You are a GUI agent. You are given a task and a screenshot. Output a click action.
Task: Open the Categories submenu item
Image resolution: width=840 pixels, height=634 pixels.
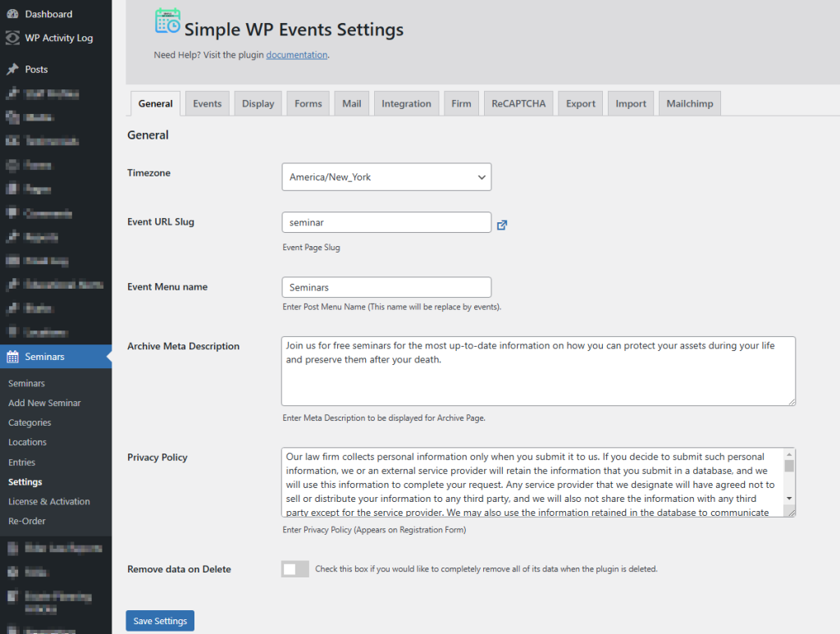30,422
